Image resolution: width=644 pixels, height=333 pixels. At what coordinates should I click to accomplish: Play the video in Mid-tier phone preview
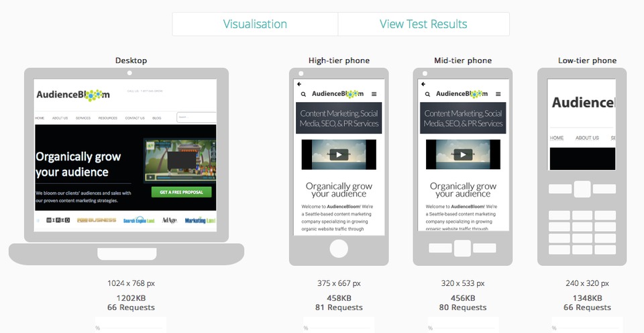463,154
